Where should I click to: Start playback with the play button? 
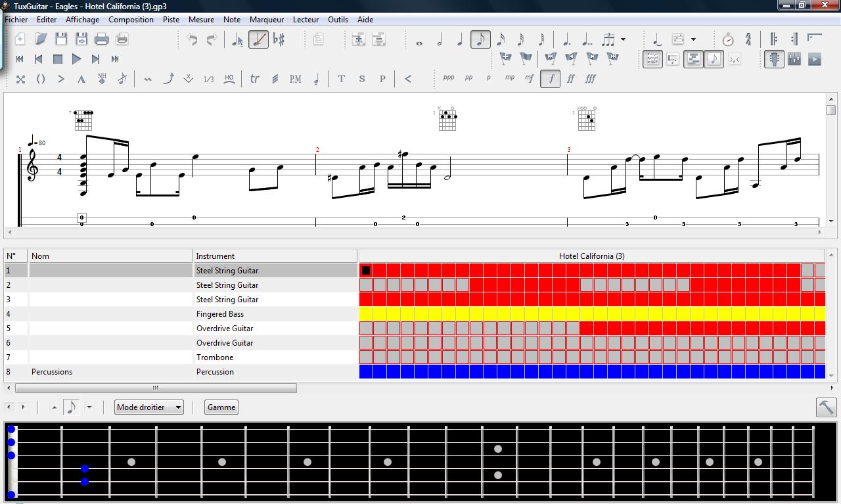[77, 59]
